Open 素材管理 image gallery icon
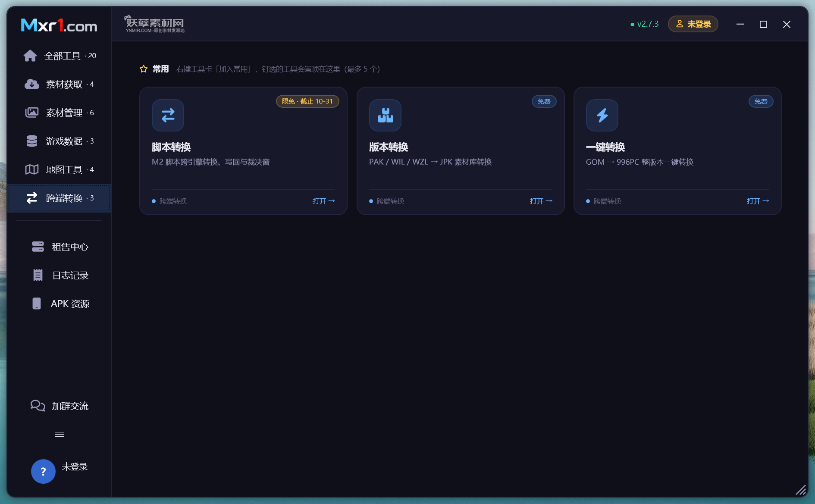The height and width of the screenshot is (504, 815). coord(32,113)
